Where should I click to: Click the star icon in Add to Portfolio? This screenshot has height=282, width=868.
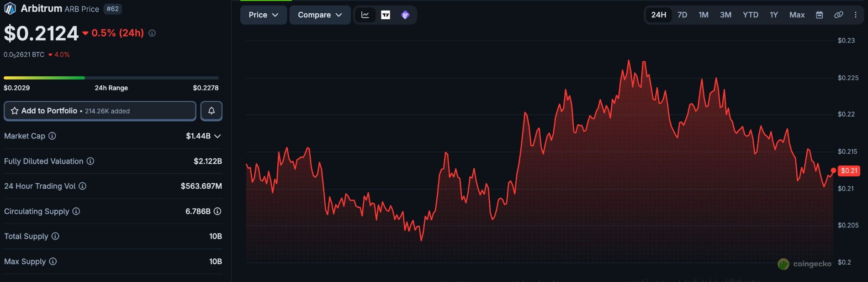tap(15, 111)
